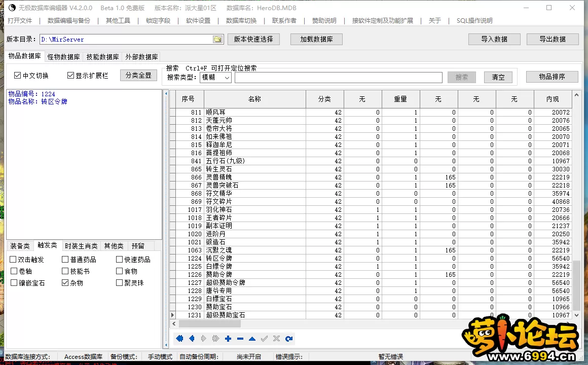Check the 食物 category box

pos(119,271)
